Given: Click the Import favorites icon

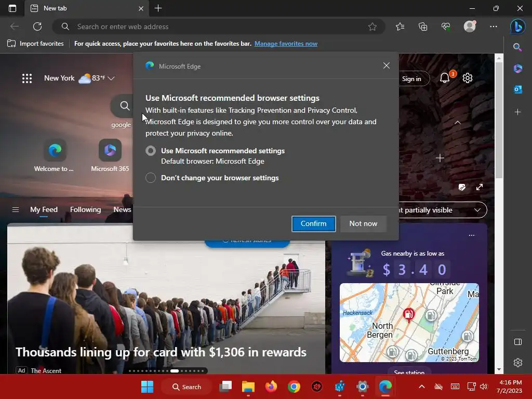Looking at the screenshot, I should point(11,44).
